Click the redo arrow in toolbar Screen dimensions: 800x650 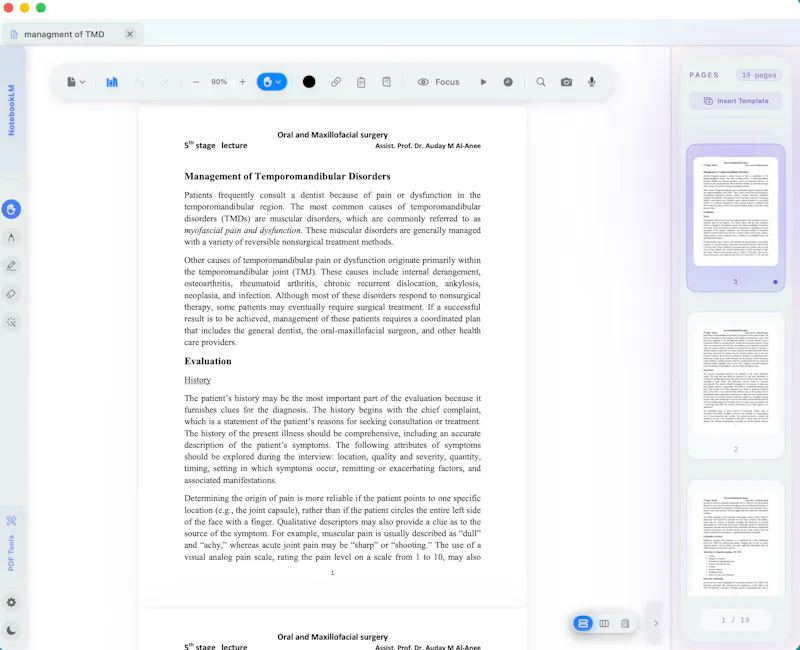(164, 82)
